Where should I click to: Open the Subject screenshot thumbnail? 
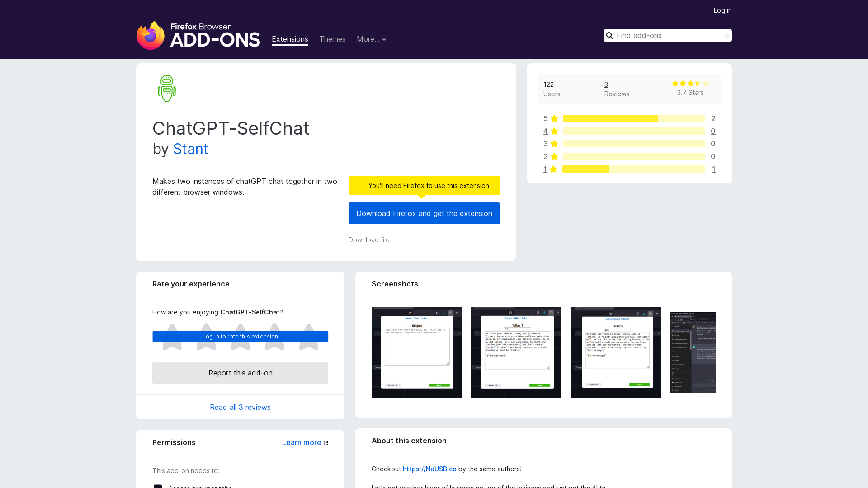coord(417,352)
